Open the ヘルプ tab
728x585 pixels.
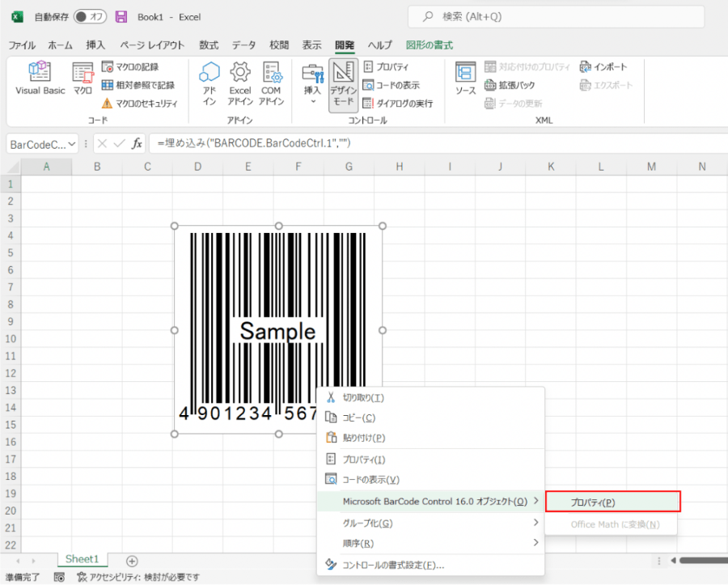tap(380, 45)
